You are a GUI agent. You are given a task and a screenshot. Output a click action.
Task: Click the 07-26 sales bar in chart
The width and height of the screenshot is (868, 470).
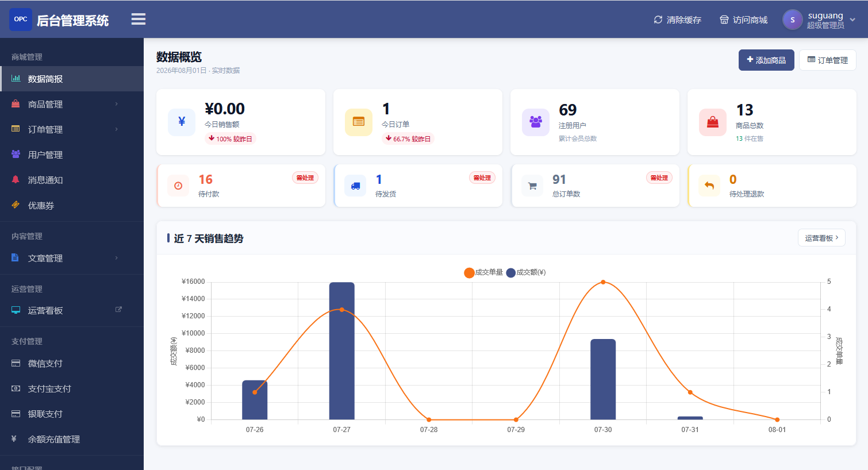tap(255, 400)
